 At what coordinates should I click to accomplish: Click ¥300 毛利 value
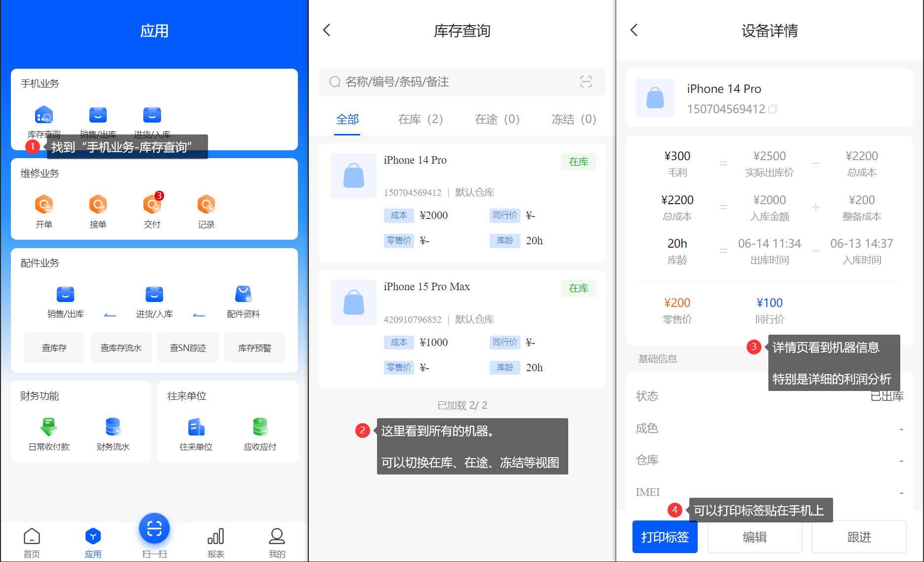coord(677,156)
